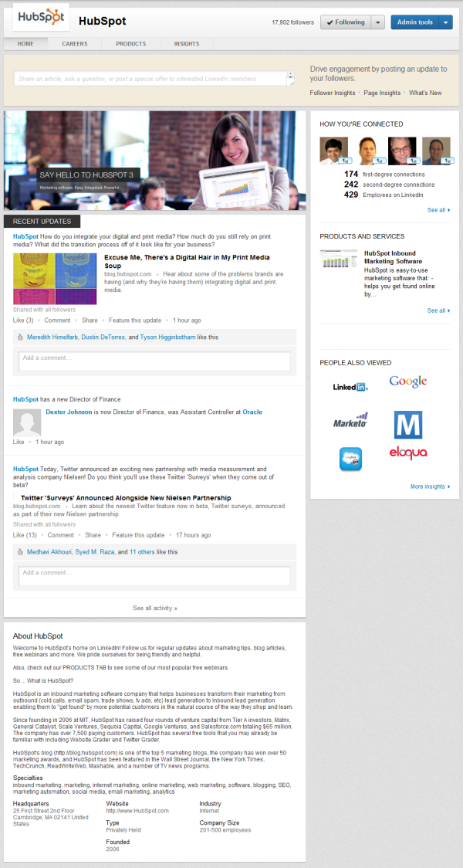This screenshot has width=463, height=868.
Task: Switch to the Insights tab
Action: (x=187, y=44)
